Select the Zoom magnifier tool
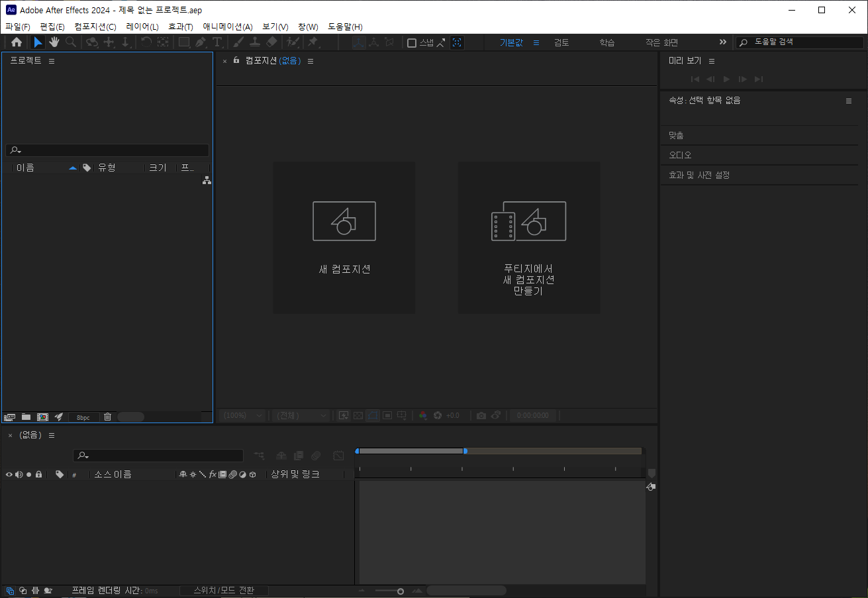The height and width of the screenshot is (598, 868). click(71, 42)
